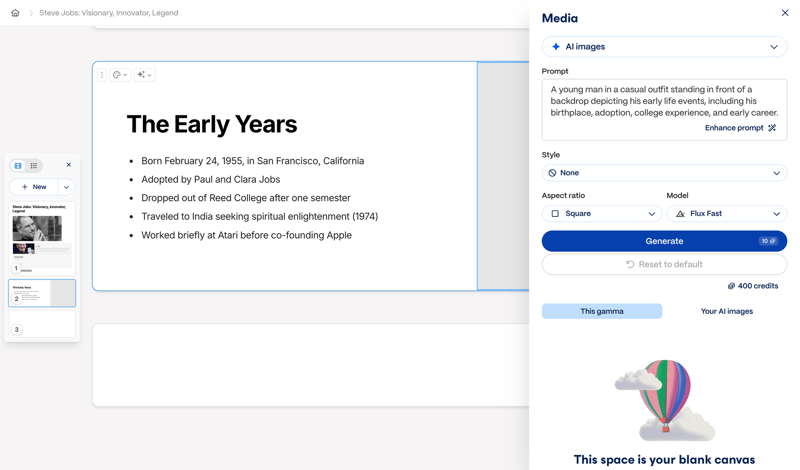Click the Born February 24, 1955 bullet

click(x=253, y=161)
